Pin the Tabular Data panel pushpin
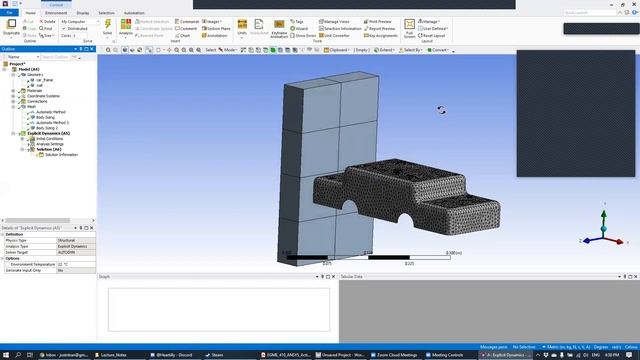The height and width of the screenshot is (360, 640). pos(625,277)
